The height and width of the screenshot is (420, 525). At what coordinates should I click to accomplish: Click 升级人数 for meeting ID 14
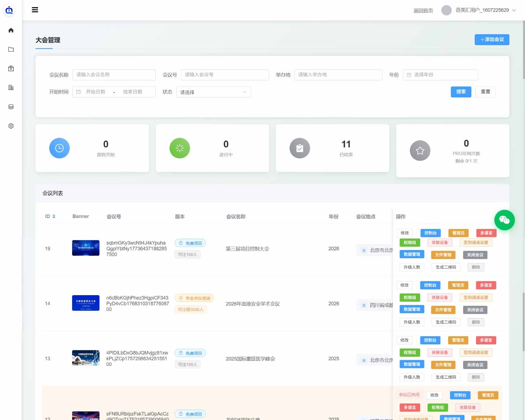click(412, 322)
